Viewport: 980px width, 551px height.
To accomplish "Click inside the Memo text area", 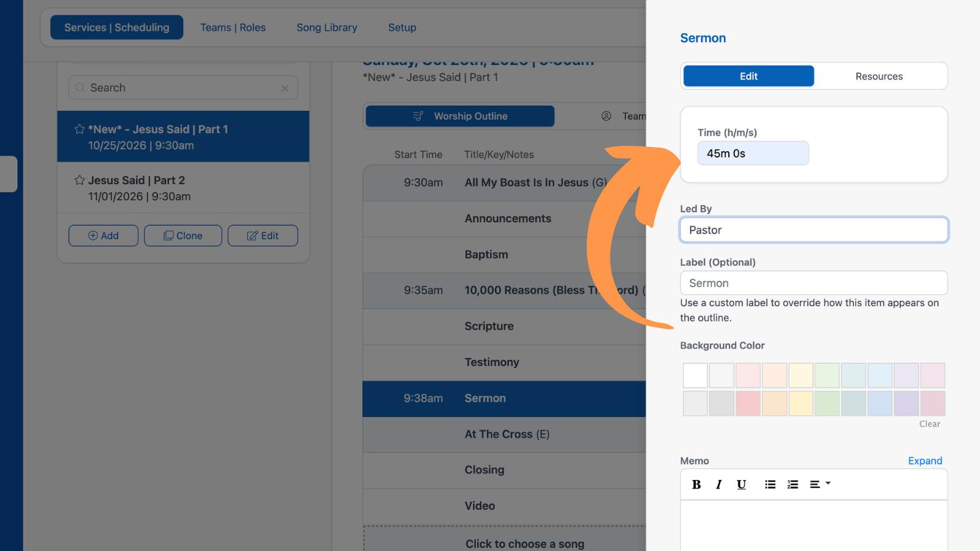I will (x=814, y=526).
